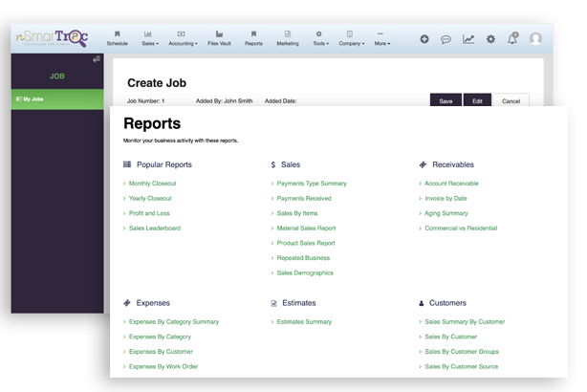The image size is (587, 392).
Task: Expand the Company dropdown menu
Action: [350, 38]
